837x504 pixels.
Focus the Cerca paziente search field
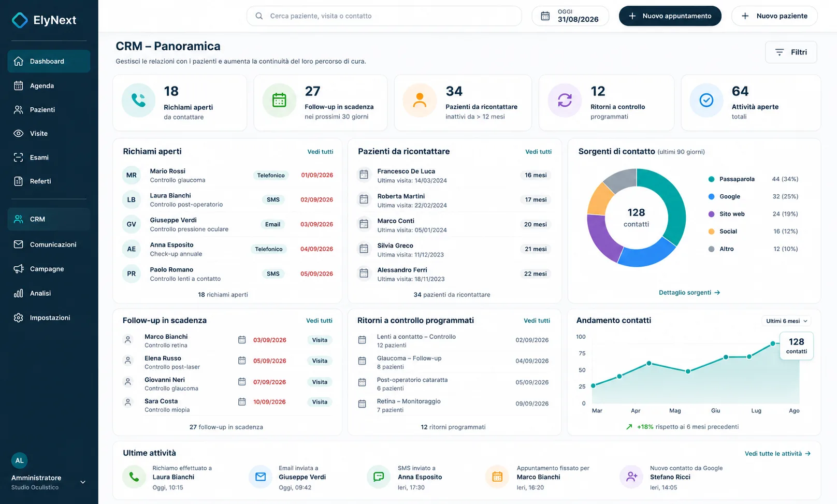(384, 16)
